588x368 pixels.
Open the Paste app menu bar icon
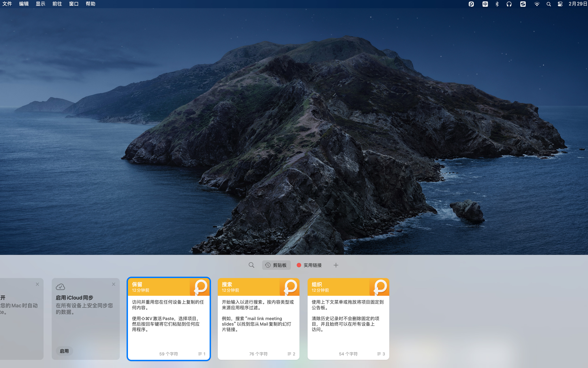pos(471,4)
